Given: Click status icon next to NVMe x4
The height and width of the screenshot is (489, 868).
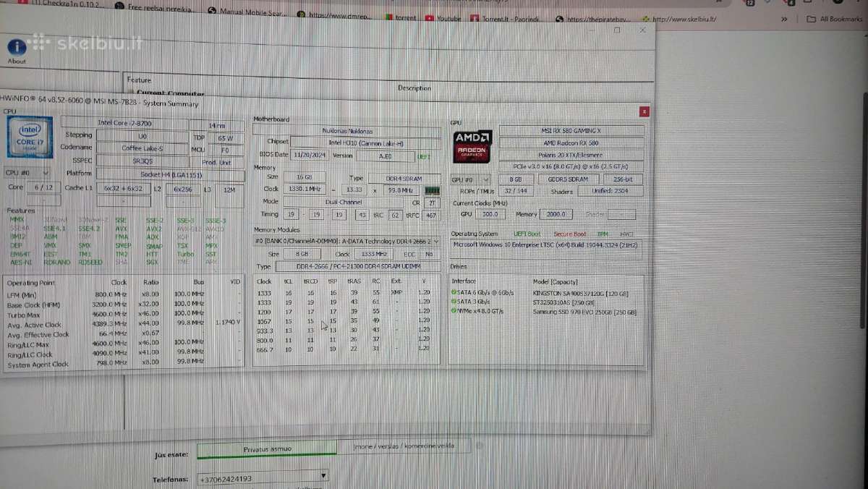Looking at the screenshot, I should coord(454,312).
